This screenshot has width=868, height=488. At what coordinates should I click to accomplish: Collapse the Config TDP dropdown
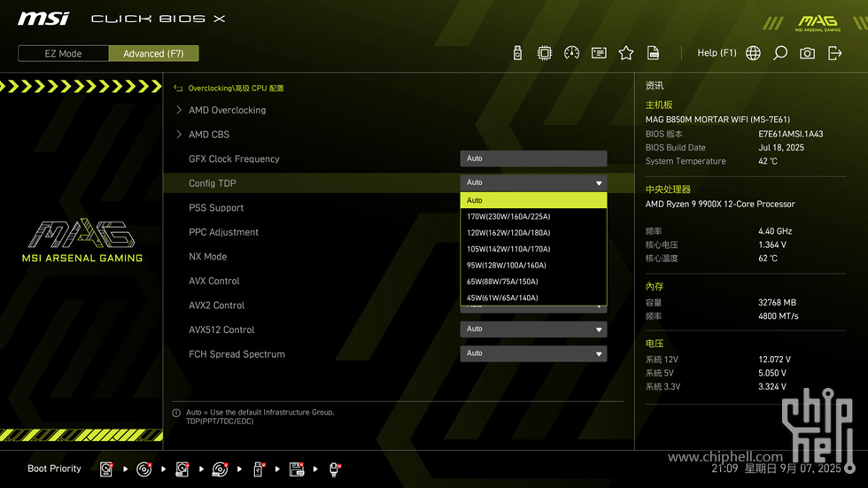533,182
